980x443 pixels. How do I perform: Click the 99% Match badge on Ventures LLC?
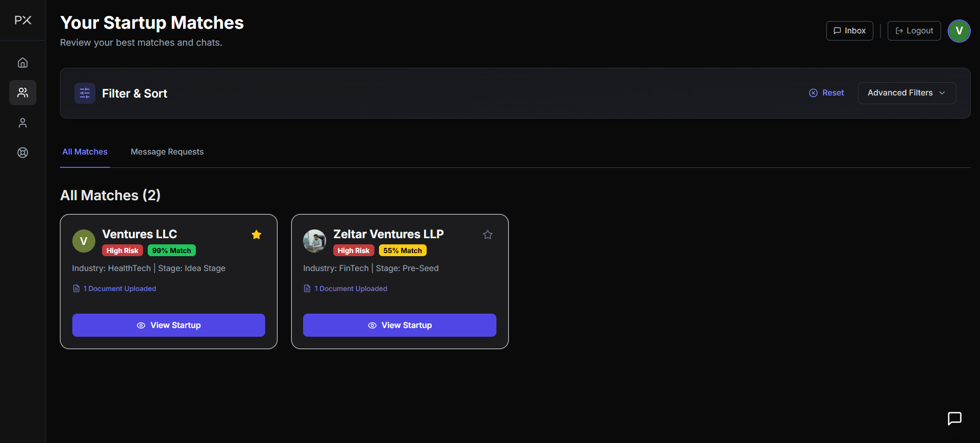[x=171, y=251]
